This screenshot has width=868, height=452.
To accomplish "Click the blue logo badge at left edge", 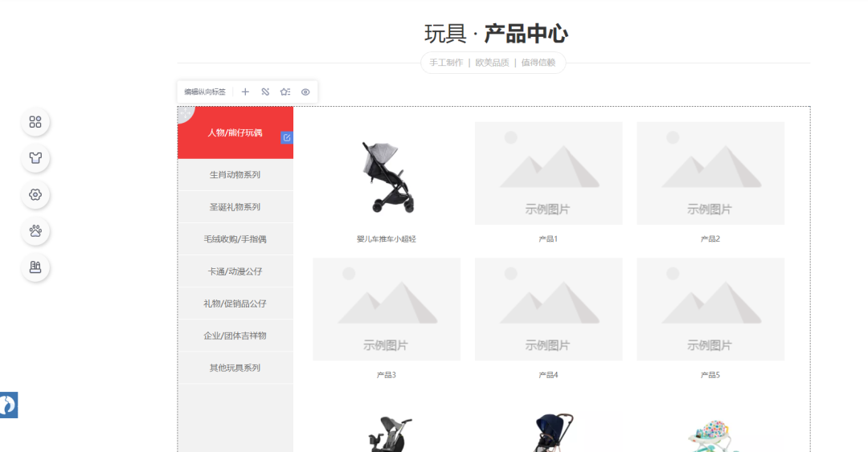I will point(8,405).
